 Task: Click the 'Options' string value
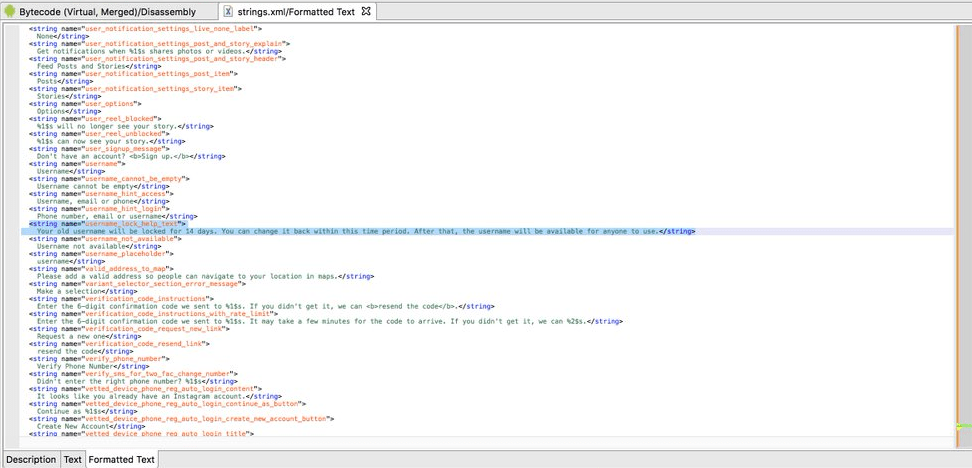pyautogui.click(x=51, y=111)
